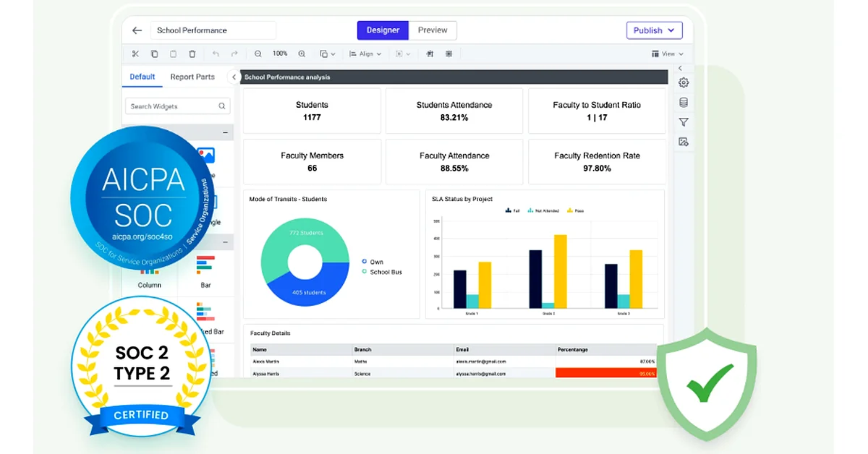Open the Align dropdown
868x454 pixels.
click(365, 53)
